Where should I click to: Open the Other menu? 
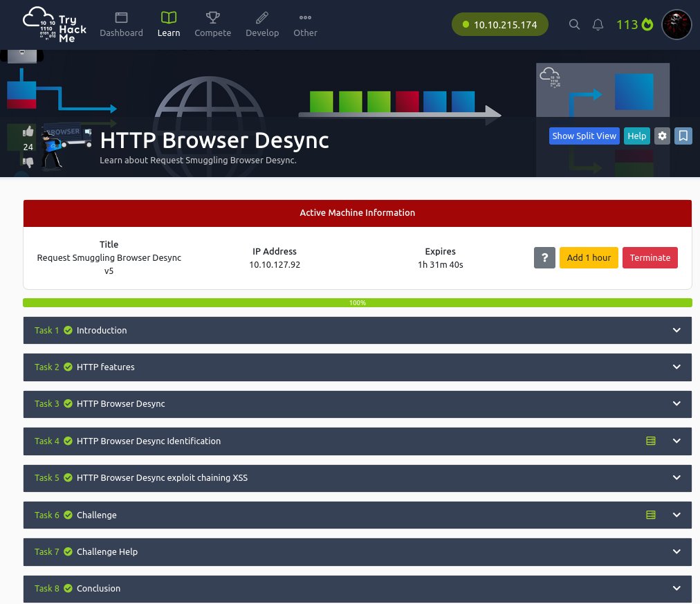click(x=305, y=24)
